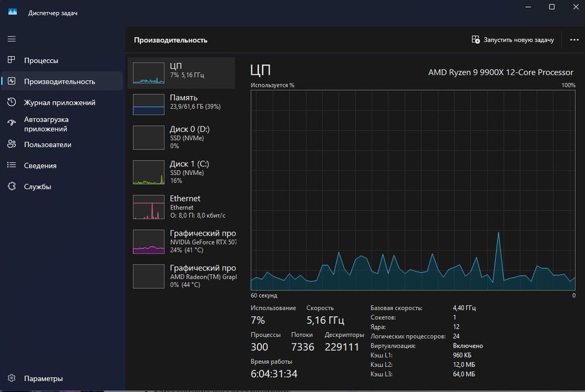Screen dimensions: 585x392
Task: Click the ЦП mini graph thumbnail
Action: coord(149,73)
